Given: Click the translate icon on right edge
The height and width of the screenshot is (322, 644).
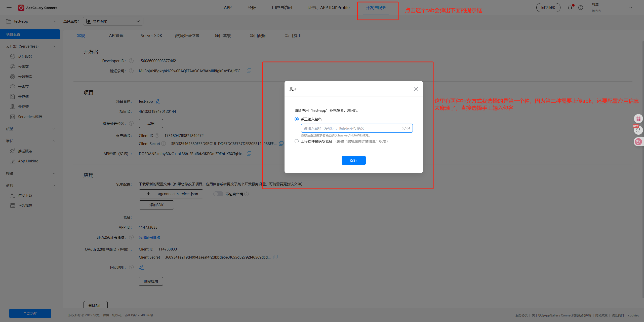Looking at the screenshot, I should coord(638,142).
